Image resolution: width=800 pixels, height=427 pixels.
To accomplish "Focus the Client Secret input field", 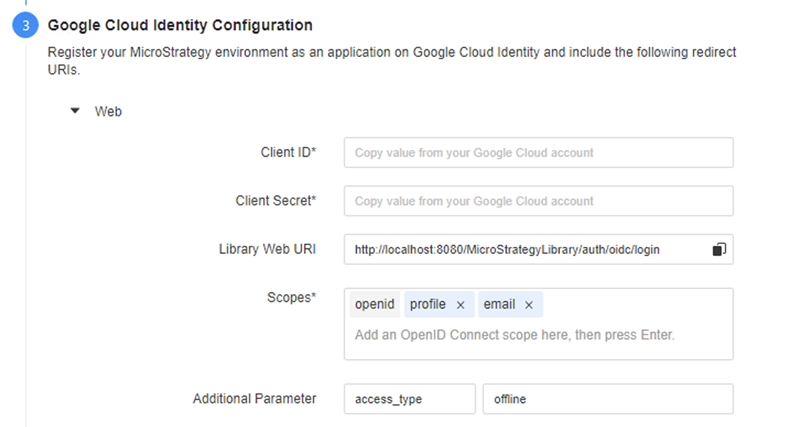I will pos(538,201).
